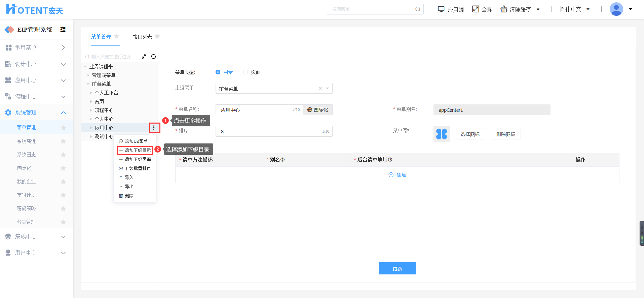Screen dimensions: 644x298
Task: Click the HOTENT宏天 logo
Action: [x=35, y=9]
